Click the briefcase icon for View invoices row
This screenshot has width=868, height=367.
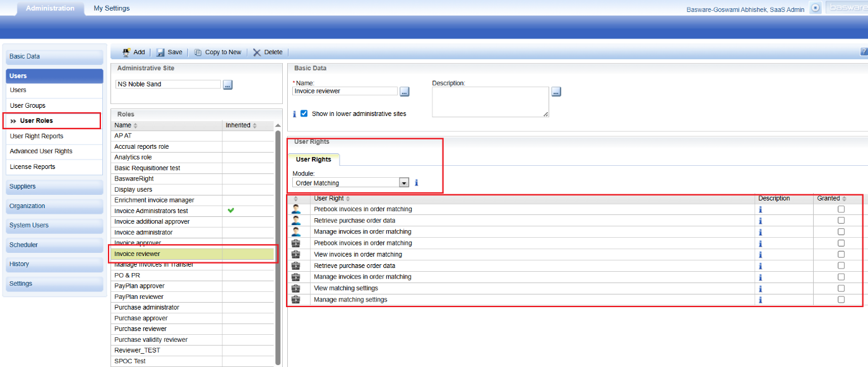[x=296, y=254]
